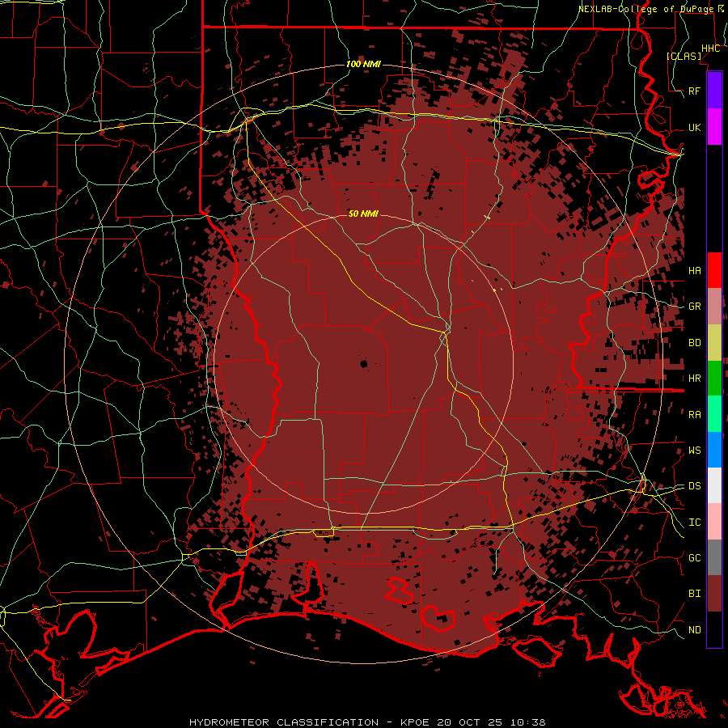Click the ND black legend swatch
Screen dimensions: 728x728
click(714, 629)
